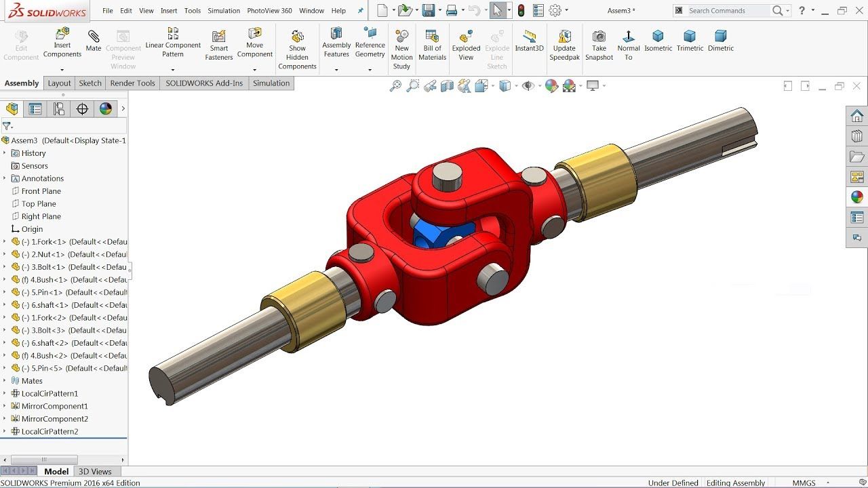The height and width of the screenshot is (488, 868).
Task: Expand 1.Fork<1> component node
Action: [5, 242]
